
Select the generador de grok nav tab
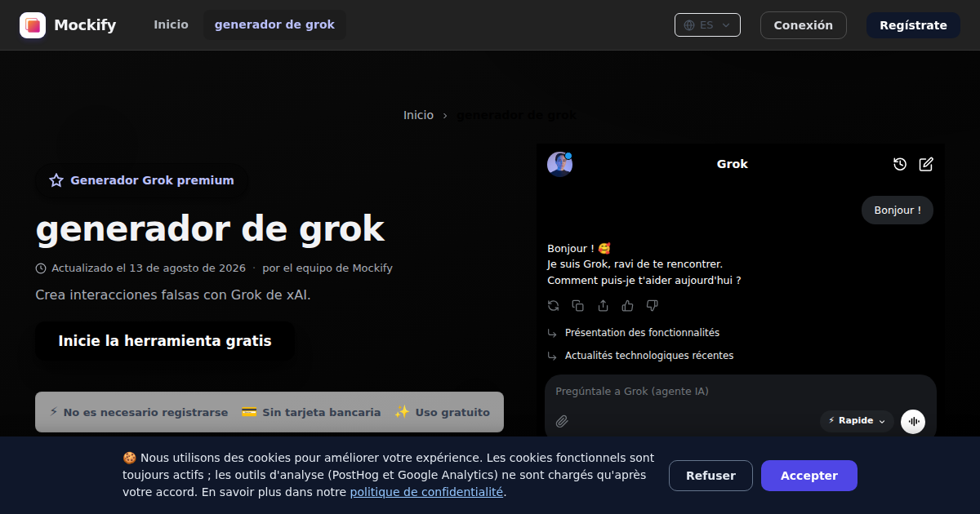click(x=274, y=25)
